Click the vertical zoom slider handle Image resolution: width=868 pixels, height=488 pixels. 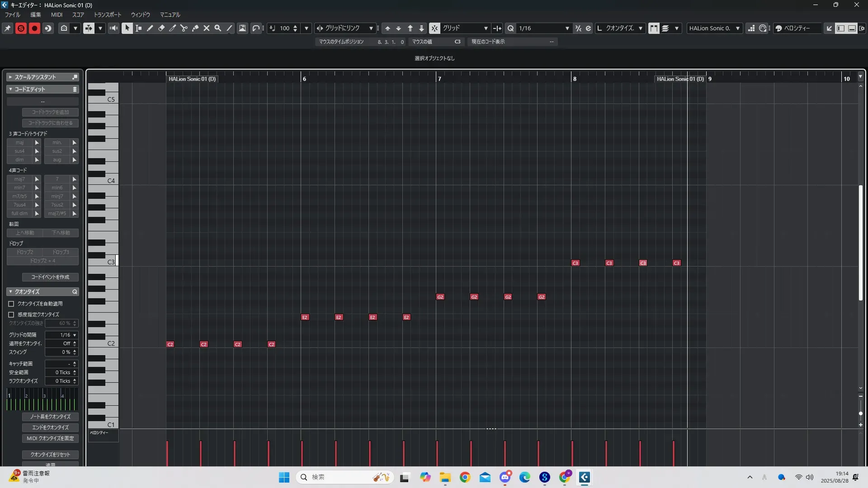tap(860, 413)
